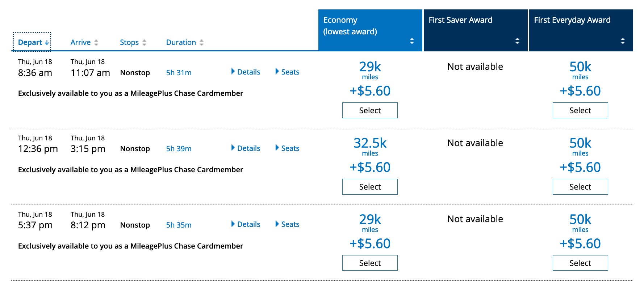Show Seats for the 8:36 am flight

click(x=288, y=72)
